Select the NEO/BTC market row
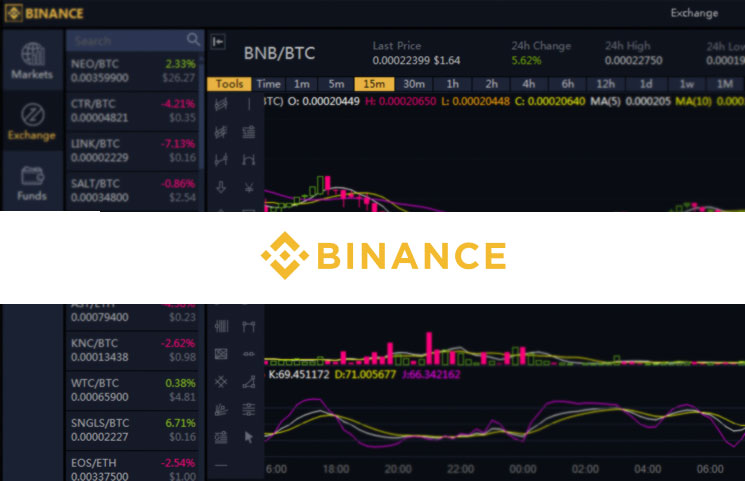Viewport: 745px width, 481px height. (133, 71)
